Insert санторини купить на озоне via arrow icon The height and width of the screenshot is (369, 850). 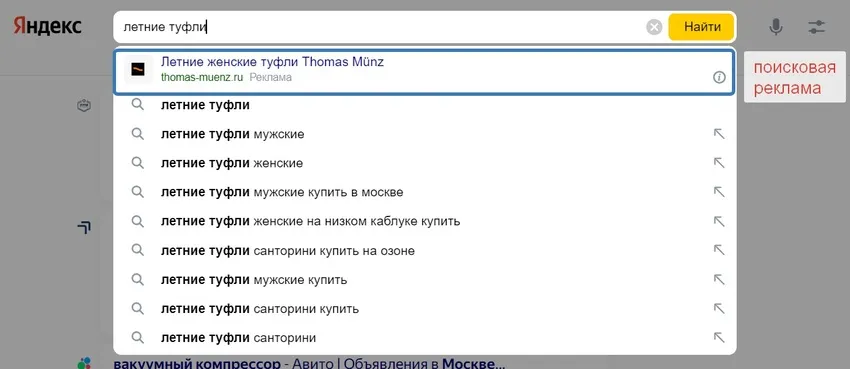tap(719, 250)
